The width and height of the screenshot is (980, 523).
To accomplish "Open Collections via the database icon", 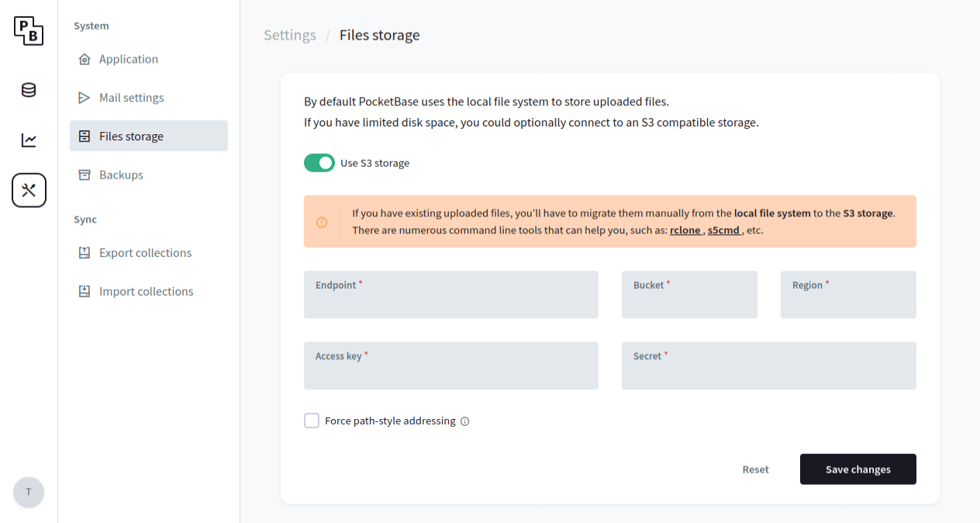I will tap(28, 90).
